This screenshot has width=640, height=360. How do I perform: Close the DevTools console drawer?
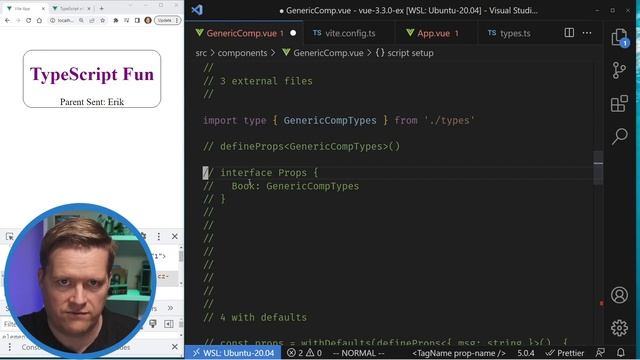[175, 347]
